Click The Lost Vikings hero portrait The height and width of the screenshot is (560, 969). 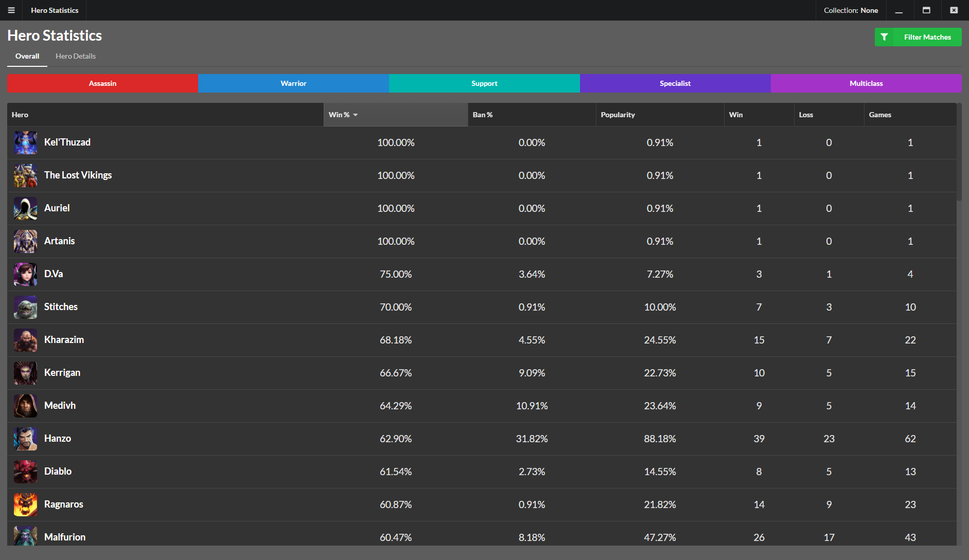click(25, 175)
